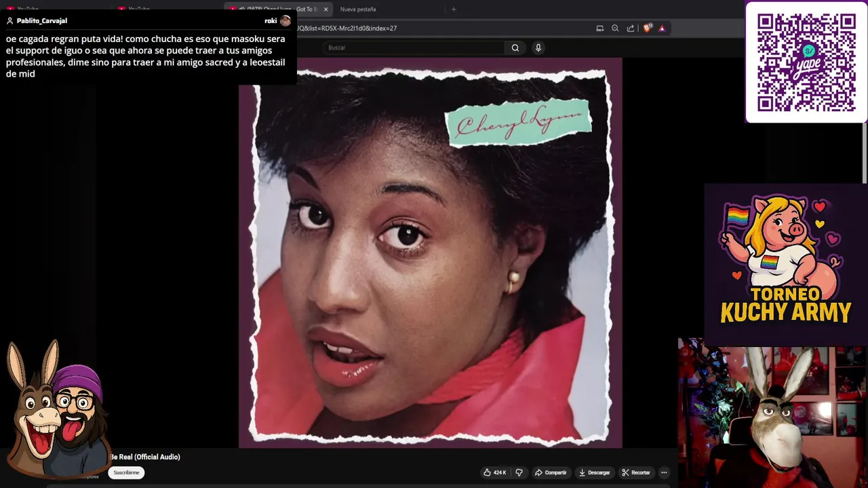Click the browser share icon in address bar
Screen dimensions: 868x488
coord(631,28)
